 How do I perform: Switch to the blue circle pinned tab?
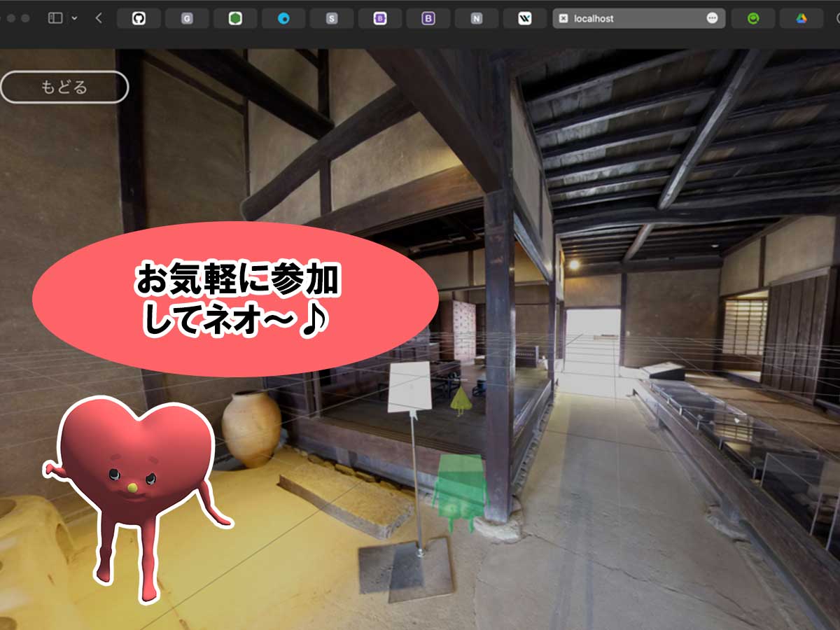pos(283,19)
